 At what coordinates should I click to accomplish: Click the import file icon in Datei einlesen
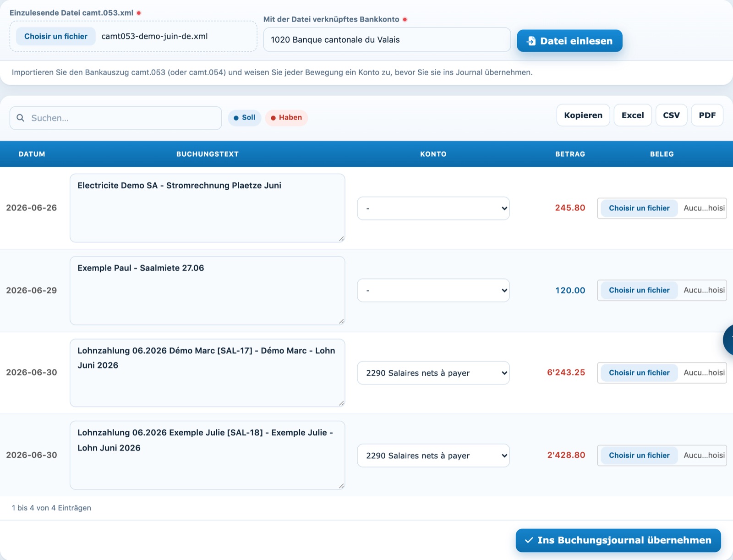(531, 41)
